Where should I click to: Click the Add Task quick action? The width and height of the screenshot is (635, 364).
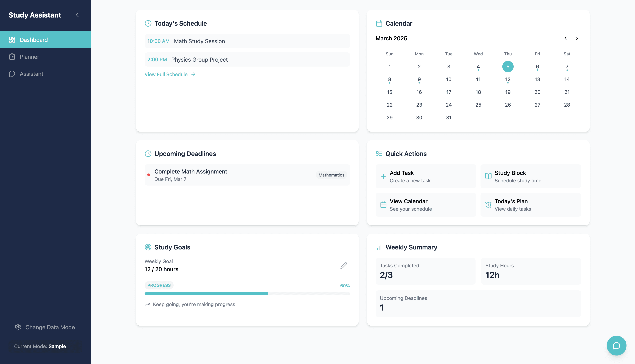[x=425, y=176]
